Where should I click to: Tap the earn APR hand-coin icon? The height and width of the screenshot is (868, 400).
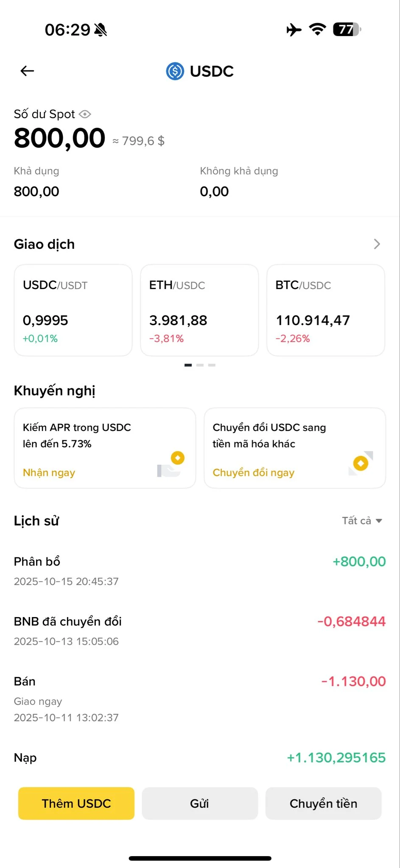(171, 465)
